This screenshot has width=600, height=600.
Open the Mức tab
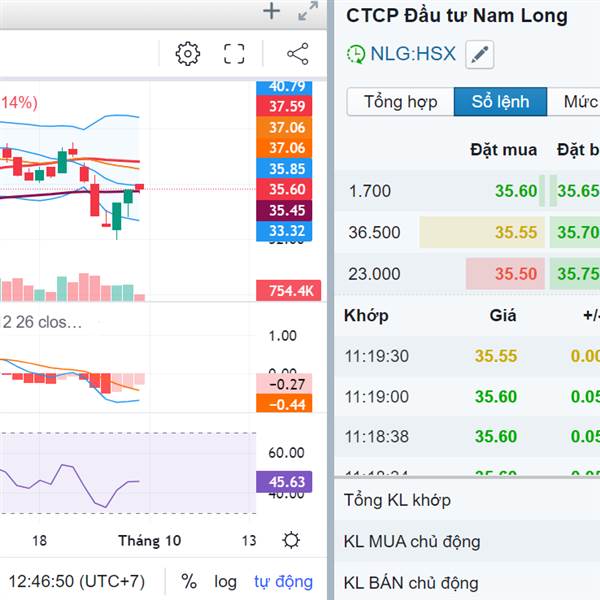click(x=574, y=102)
